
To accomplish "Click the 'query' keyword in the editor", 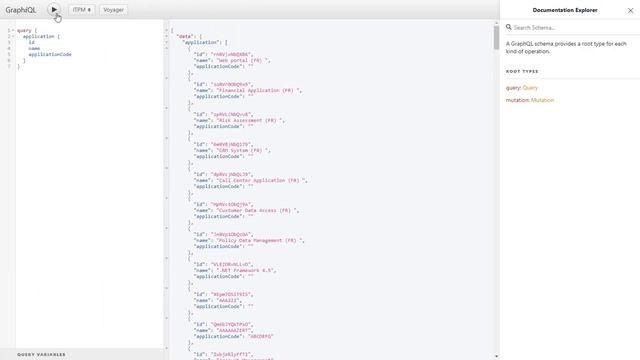I will 24,31.
